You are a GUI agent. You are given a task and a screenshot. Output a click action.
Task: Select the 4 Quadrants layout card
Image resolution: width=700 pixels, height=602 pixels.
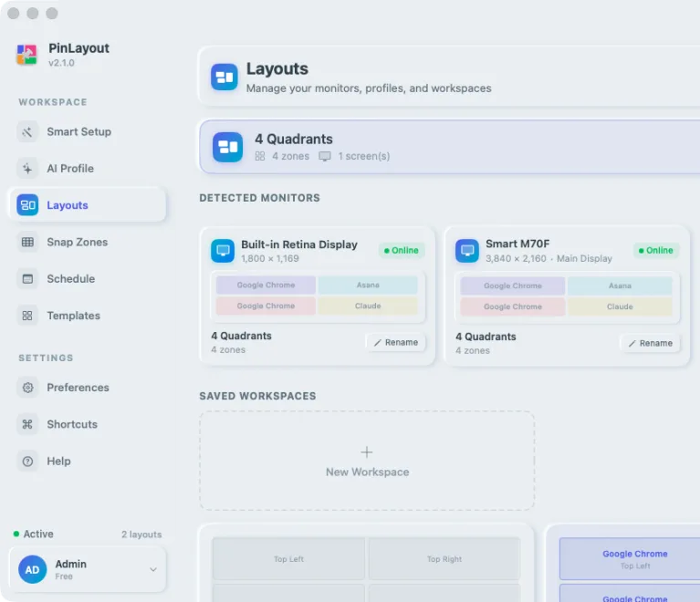(450, 147)
